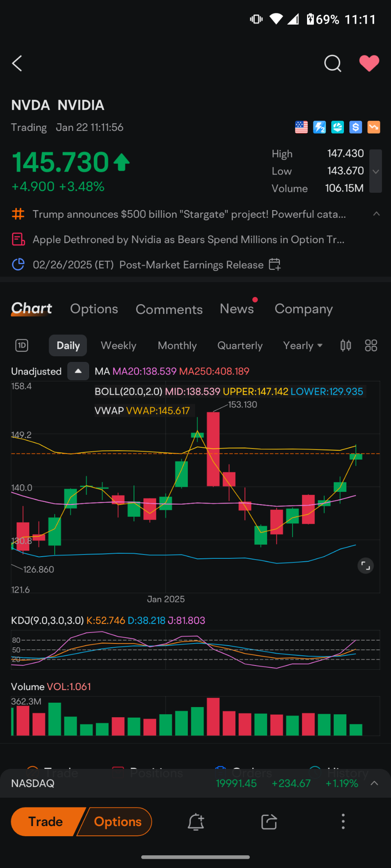
Task: Tap the orange trend badge icon
Action: (x=374, y=127)
